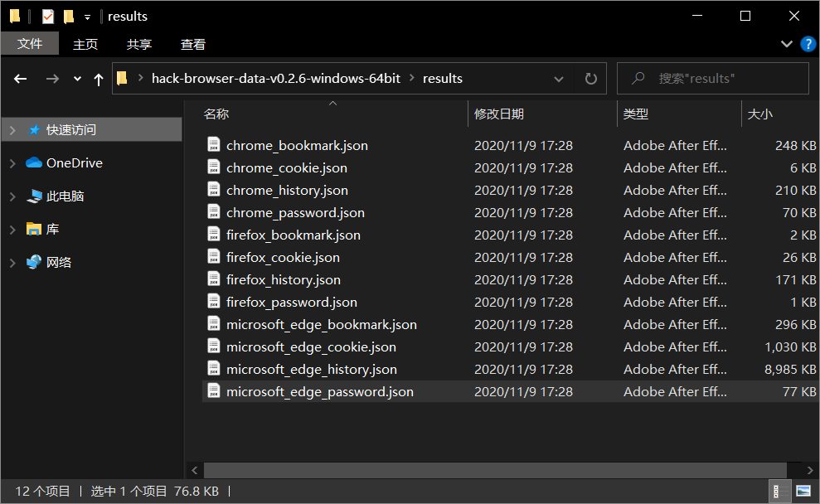Select the file name firefox_history.json
The height and width of the screenshot is (504, 820).
point(284,279)
